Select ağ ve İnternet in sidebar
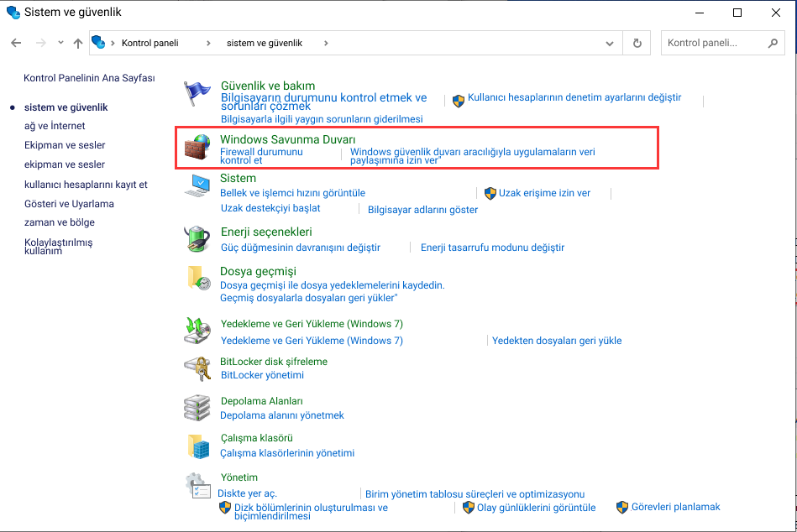The height and width of the screenshot is (532, 797). [55, 126]
